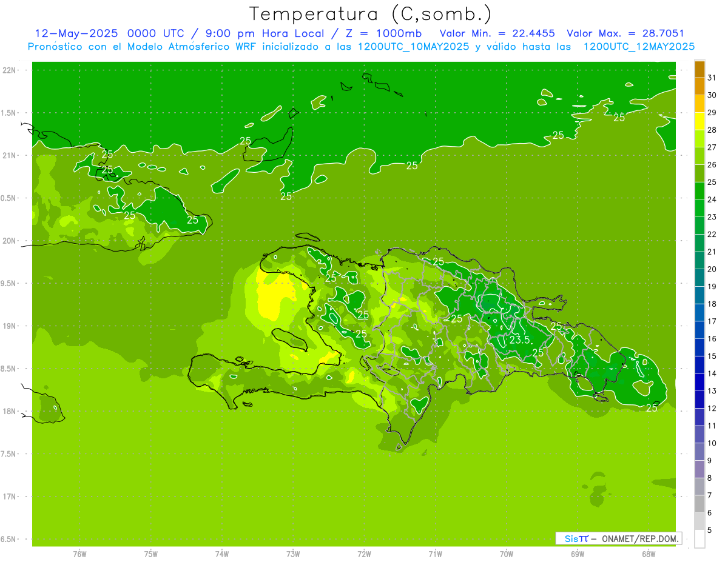Click the dark blue legend swatch between 12 and 13
Screen dimensions: 728x562
pyautogui.click(x=699, y=400)
